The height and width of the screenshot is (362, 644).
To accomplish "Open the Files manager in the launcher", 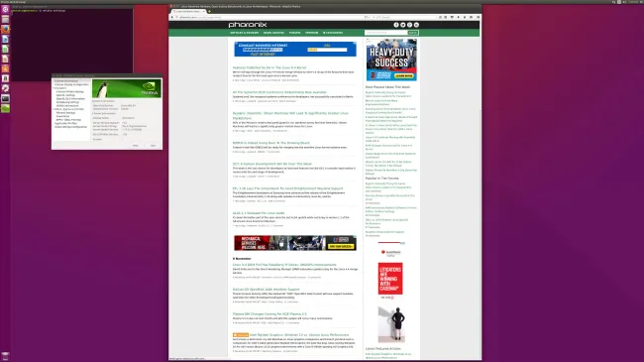I will pyautogui.click(x=5, y=19).
